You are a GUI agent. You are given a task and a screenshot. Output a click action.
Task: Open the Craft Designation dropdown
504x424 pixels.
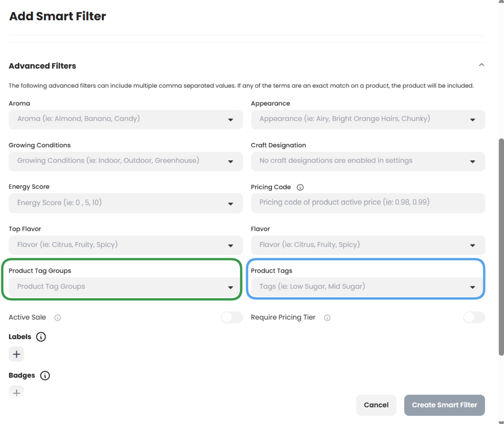tap(367, 161)
